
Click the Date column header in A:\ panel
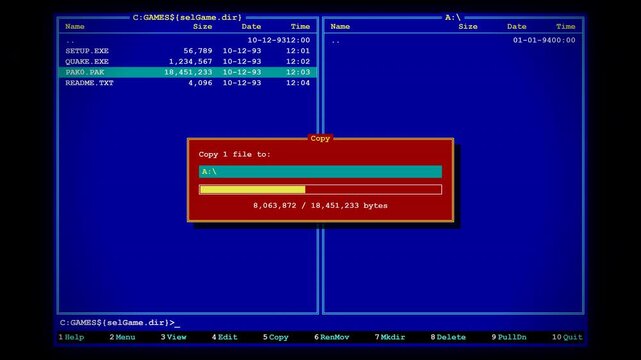coord(517,26)
